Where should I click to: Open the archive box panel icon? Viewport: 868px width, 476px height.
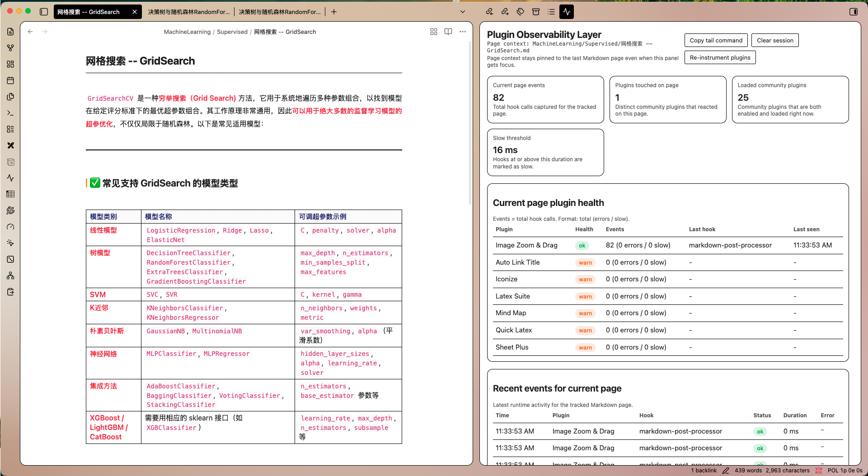pyautogui.click(x=536, y=12)
